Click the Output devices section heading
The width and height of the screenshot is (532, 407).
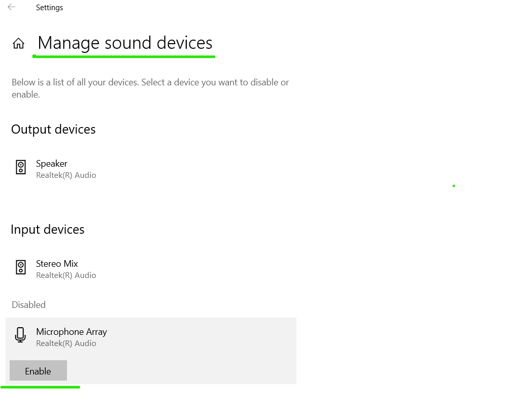[x=53, y=130]
